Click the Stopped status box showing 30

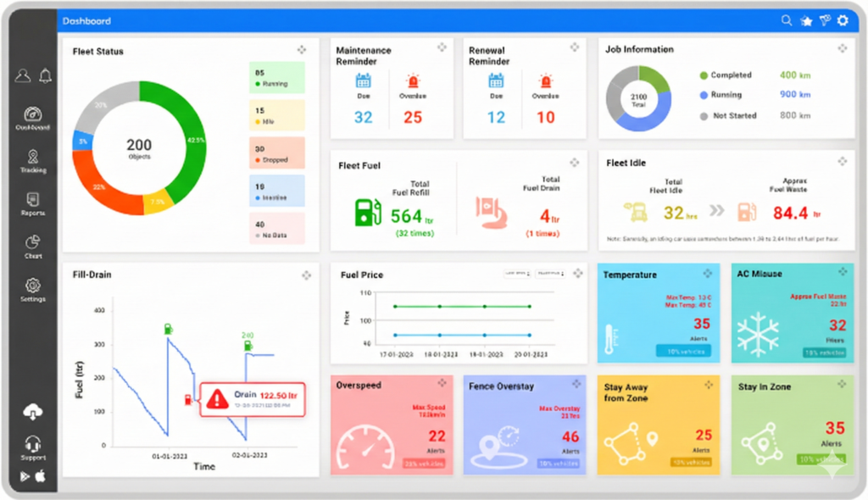click(276, 153)
